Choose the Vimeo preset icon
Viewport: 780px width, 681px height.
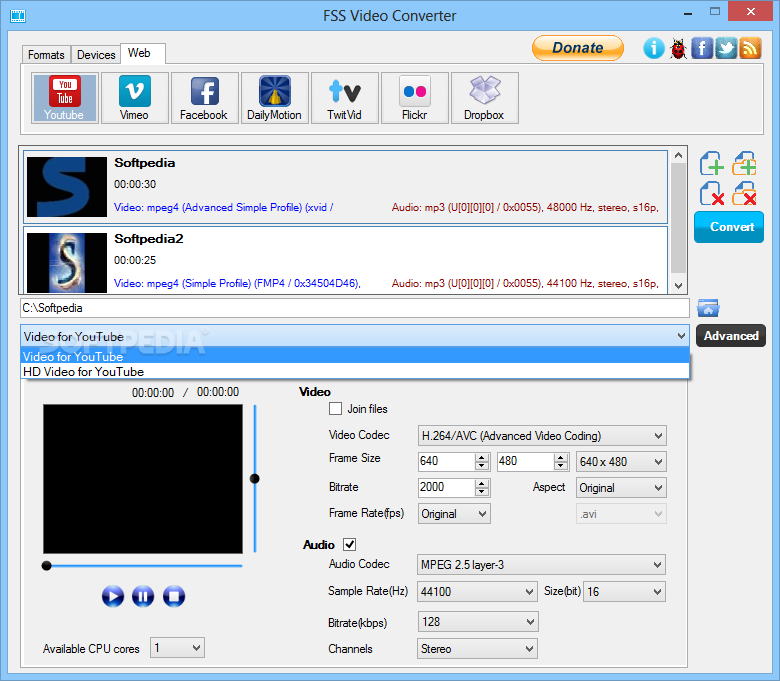coord(135,97)
